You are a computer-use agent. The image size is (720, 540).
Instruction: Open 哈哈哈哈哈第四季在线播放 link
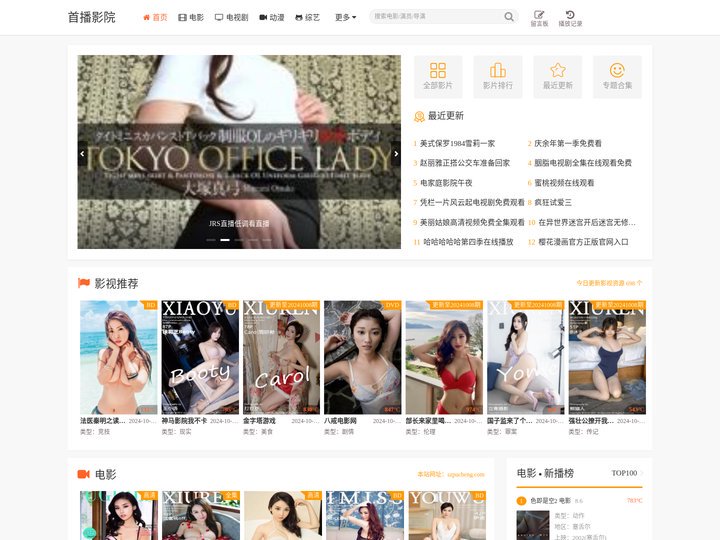(x=468, y=242)
